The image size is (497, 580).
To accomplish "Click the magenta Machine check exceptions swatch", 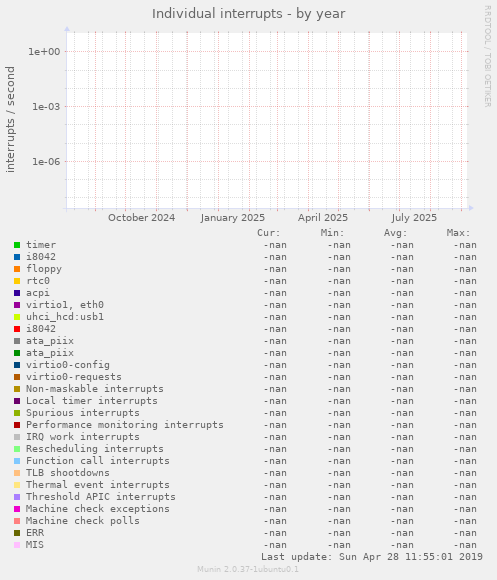I will point(17,509).
